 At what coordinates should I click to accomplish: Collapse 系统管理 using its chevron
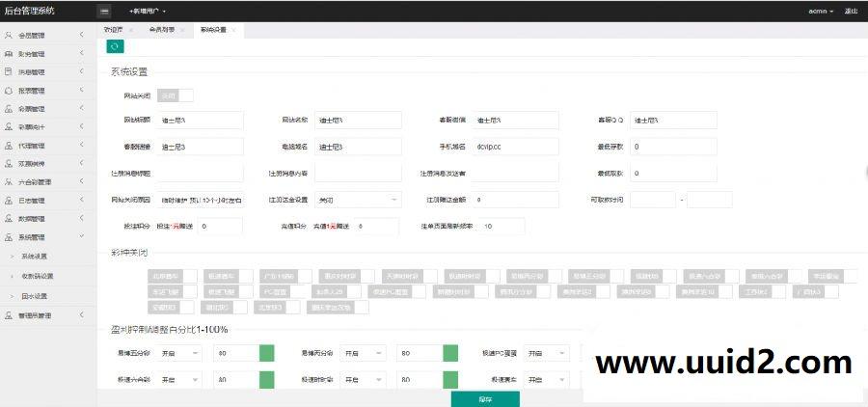pos(81,237)
